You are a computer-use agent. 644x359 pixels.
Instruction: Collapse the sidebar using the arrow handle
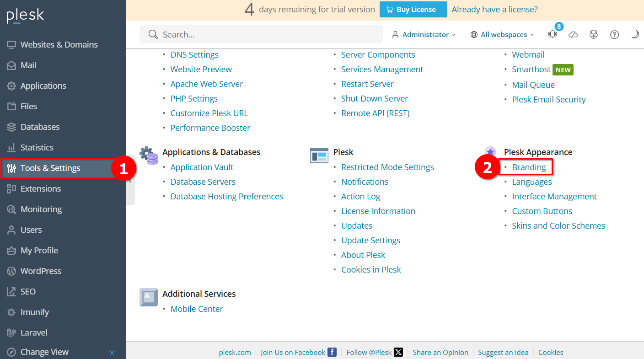[x=130, y=181]
